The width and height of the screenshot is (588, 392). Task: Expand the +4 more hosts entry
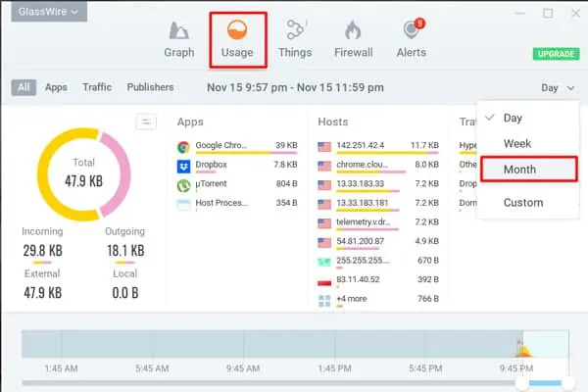coord(378,300)
